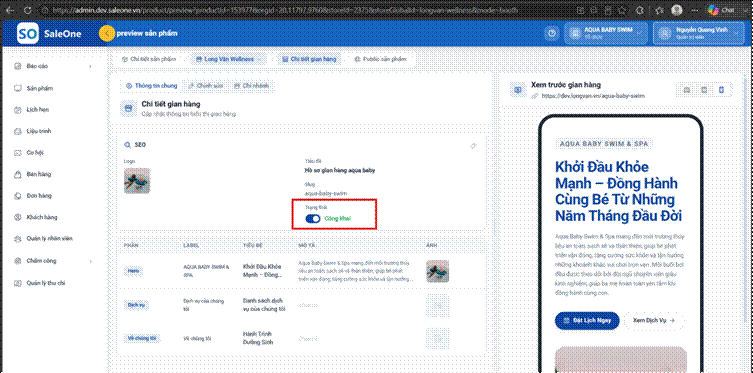Image resolution: width=753 pixels, height=373 pixels.
Task: Click the Hành Trình Dưỡng Sinh cell
Action: 258,338
